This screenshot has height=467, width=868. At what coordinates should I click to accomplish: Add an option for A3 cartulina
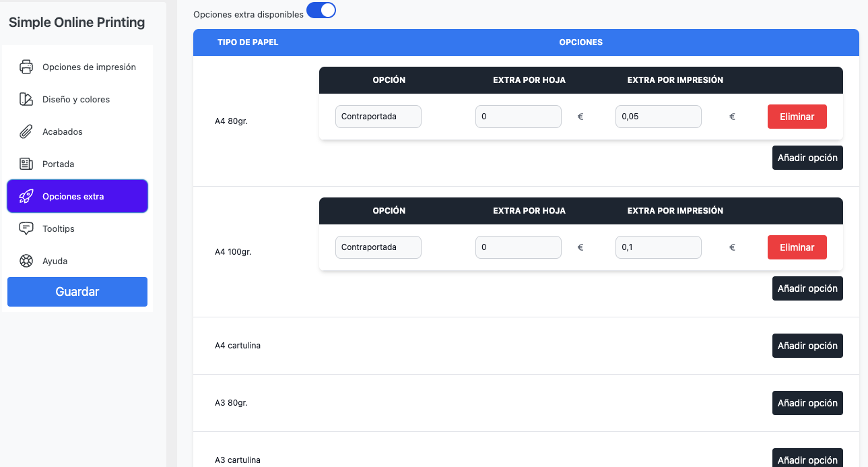pos(807,458)
